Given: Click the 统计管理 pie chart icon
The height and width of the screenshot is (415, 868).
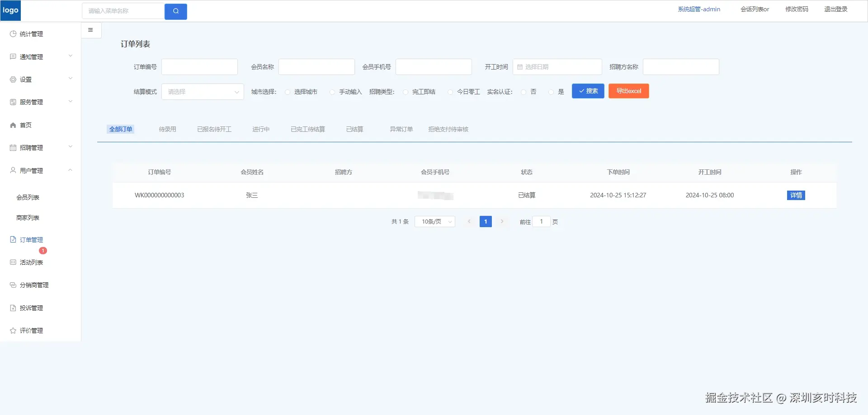Looking at the screenshot, I should [13, 34].
